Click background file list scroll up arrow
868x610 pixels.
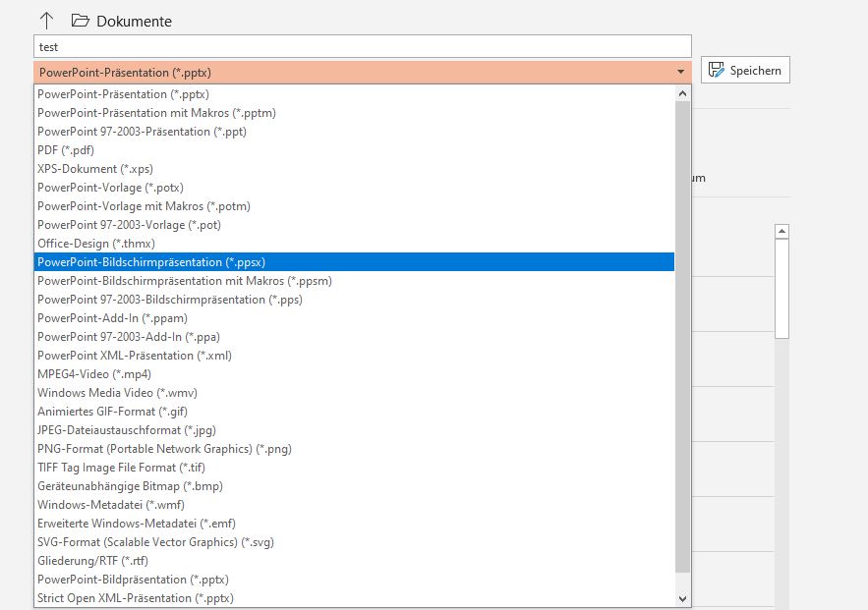[x=781, y=231]
